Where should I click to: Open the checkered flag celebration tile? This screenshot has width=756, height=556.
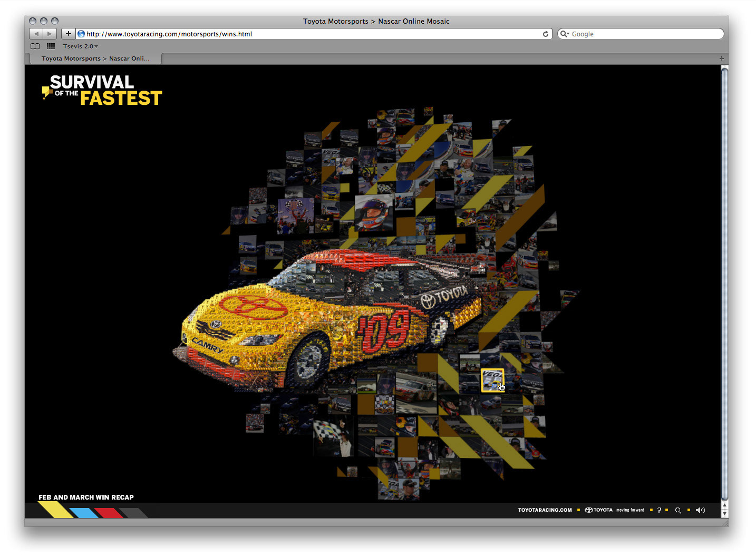pos(296,216)
